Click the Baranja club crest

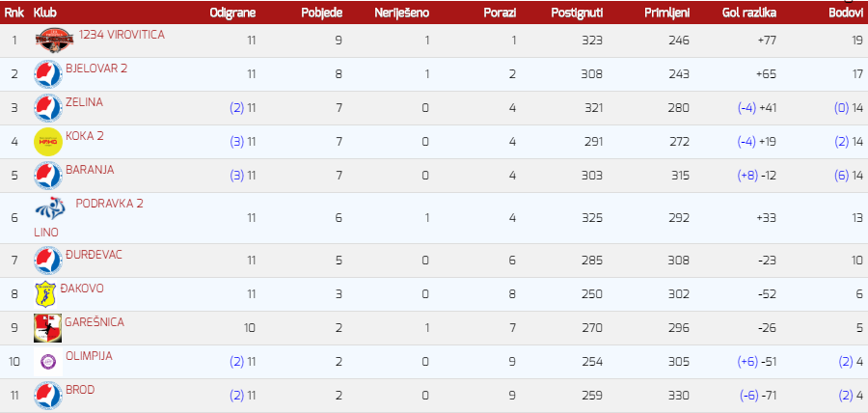[x=48, y=176]
